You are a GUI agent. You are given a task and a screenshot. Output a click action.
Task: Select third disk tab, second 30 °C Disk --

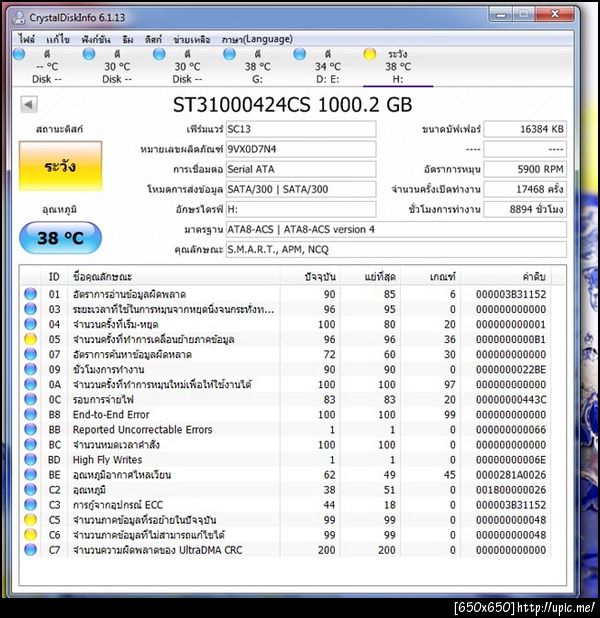(x=187, y=67)
